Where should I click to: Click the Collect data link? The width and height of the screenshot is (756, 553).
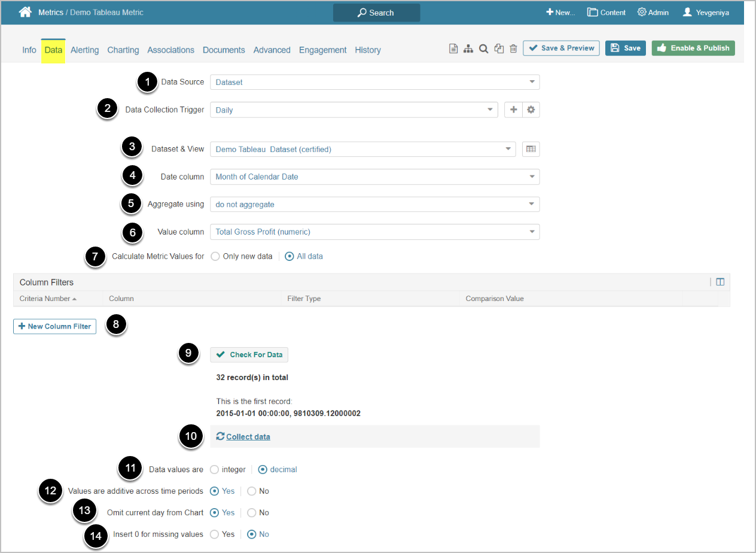tap(248, 437)
